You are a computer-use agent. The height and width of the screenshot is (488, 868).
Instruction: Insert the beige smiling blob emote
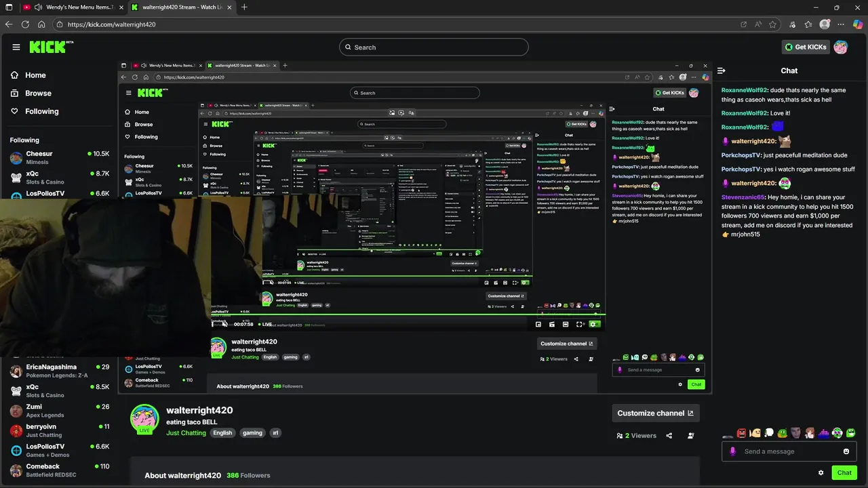[x=755, y=433]
